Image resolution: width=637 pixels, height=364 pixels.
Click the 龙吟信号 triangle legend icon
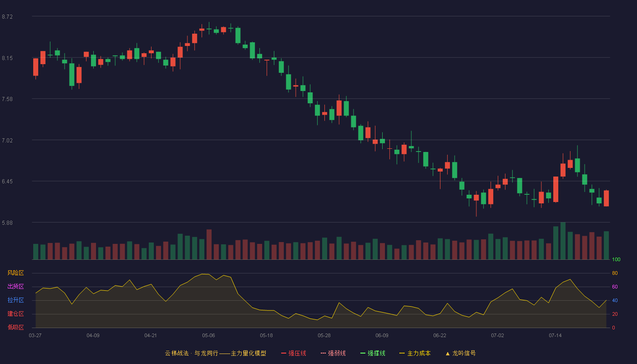click(x=448, y=353)
